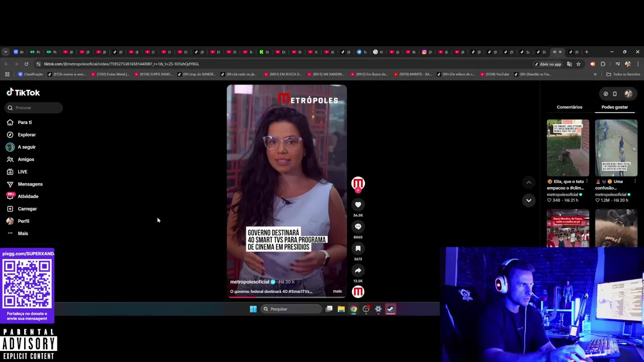Open the '(9338) YouTube' bookmark
The height and width of the screenshot is (362, 644).
(x=495, y=74)
